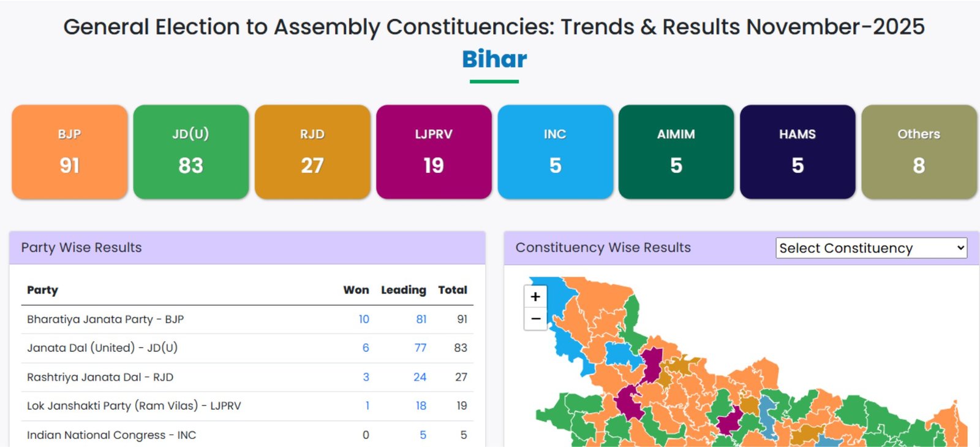980x447 pixels.
Task: Open the HAMS 5 seats card
Action: 797,151
